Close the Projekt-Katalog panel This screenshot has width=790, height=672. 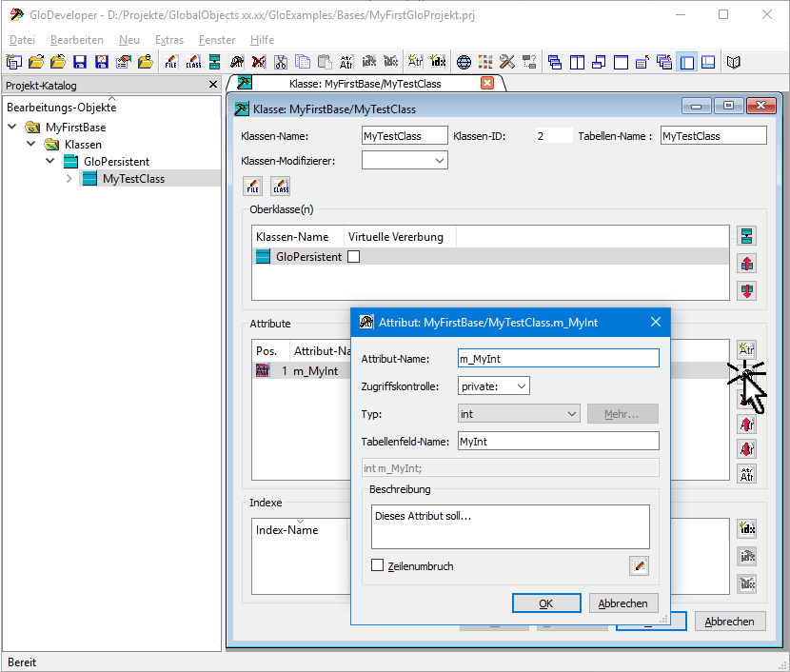[x=213, y=85]
